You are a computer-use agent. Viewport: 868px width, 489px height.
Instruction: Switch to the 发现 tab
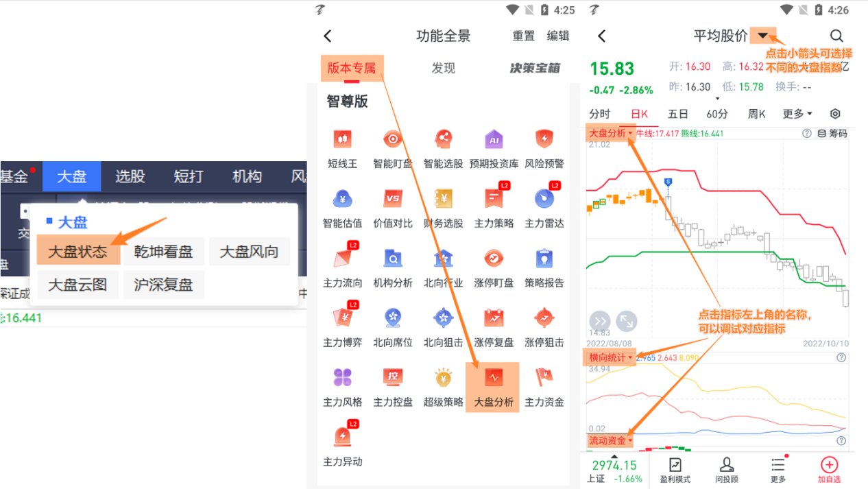click(x=443, y=68)
